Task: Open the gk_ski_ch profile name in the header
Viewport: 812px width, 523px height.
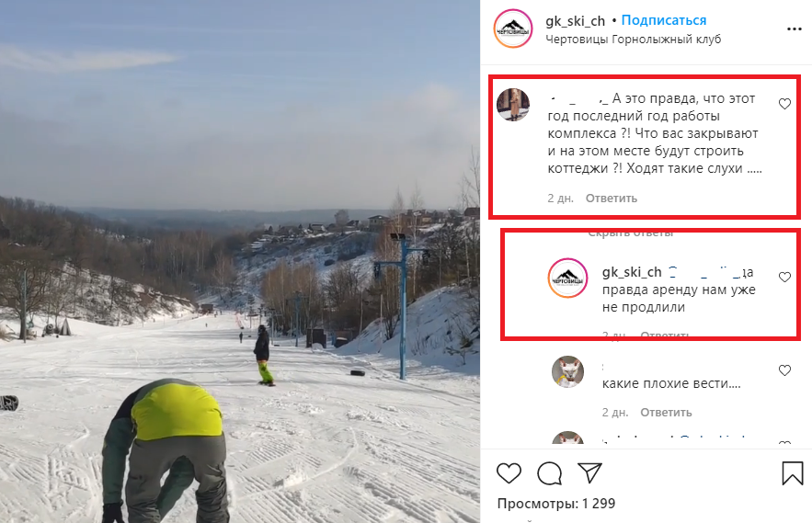Action: 575,21
